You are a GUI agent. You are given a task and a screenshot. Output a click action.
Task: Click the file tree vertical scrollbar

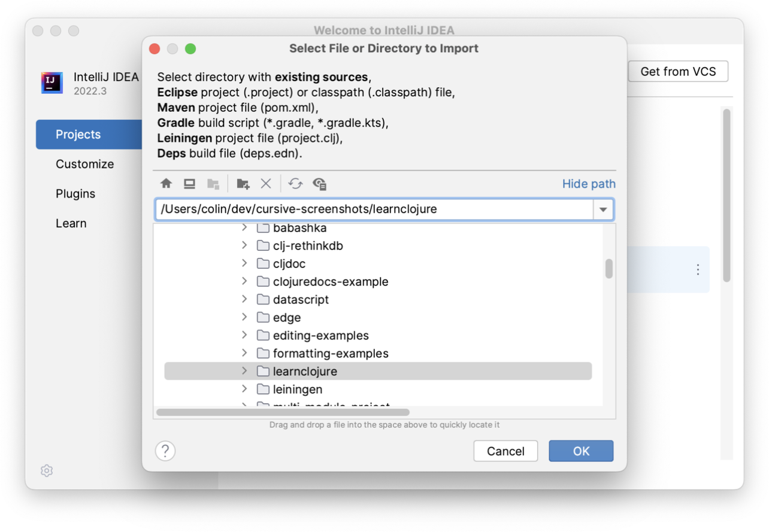pyautogui.click(x=609, y=269)
